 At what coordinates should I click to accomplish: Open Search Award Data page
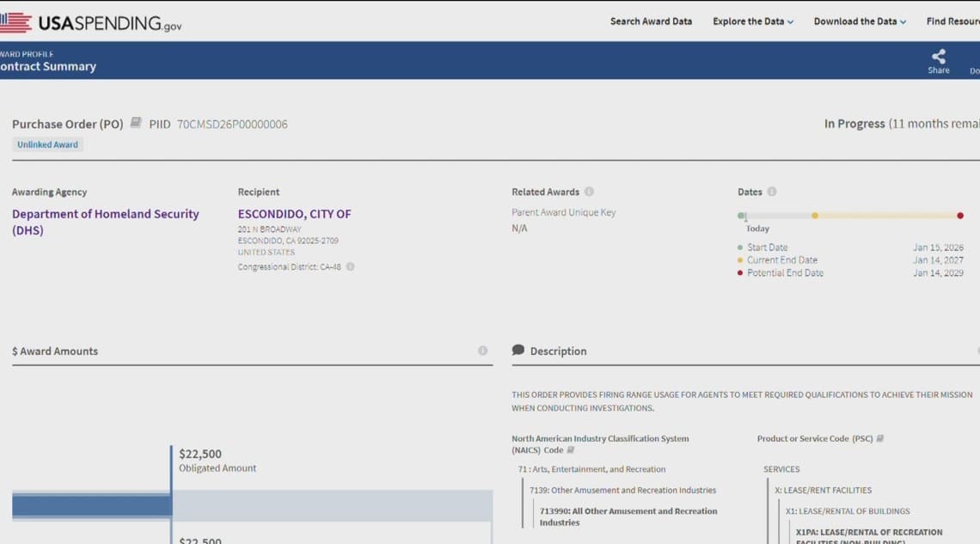[651, 21]
